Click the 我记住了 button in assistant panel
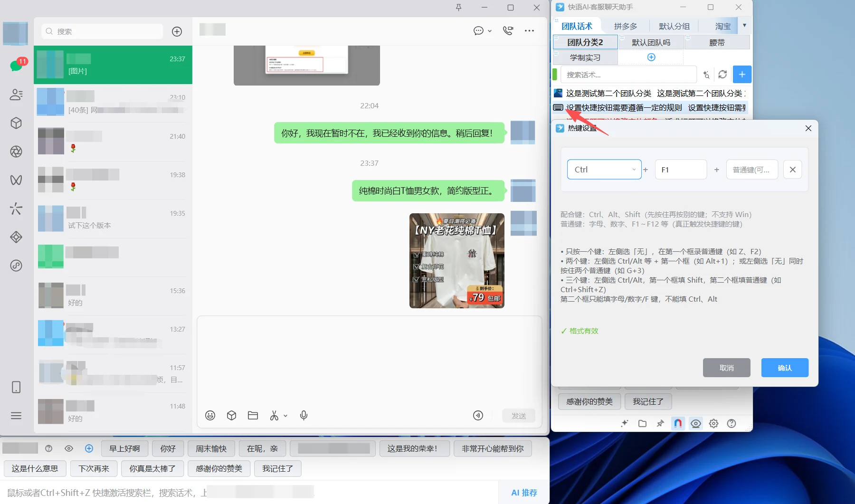Viewport: 855px width, 504px height. [648, 401]
